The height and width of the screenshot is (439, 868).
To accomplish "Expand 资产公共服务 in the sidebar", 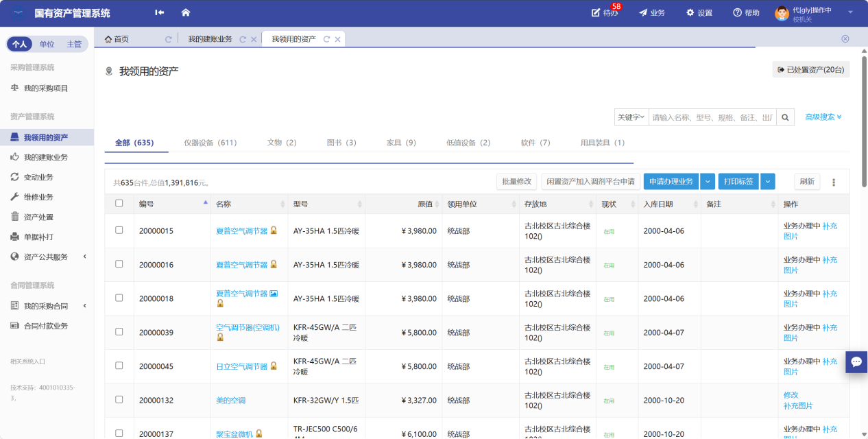I will point(47,257).
